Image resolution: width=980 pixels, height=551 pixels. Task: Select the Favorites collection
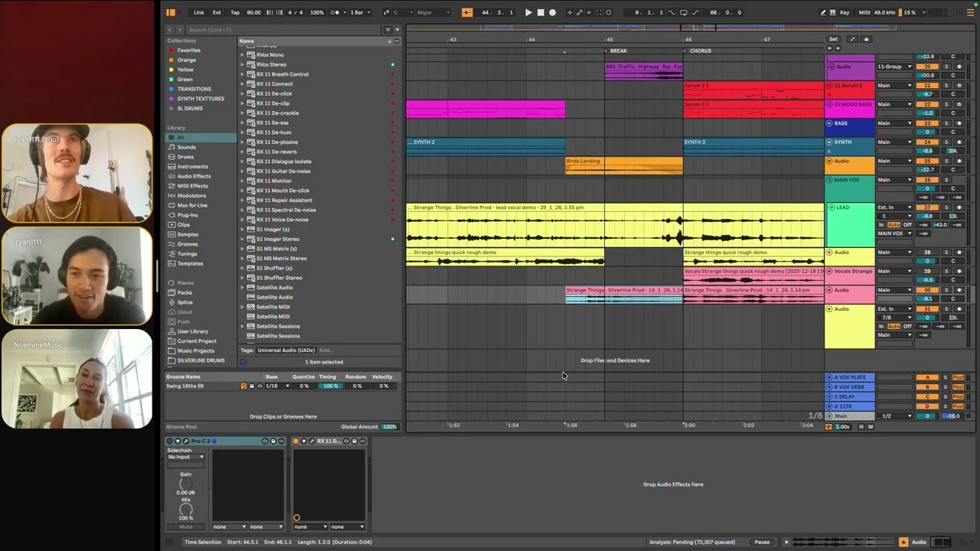tap(189, 51)
